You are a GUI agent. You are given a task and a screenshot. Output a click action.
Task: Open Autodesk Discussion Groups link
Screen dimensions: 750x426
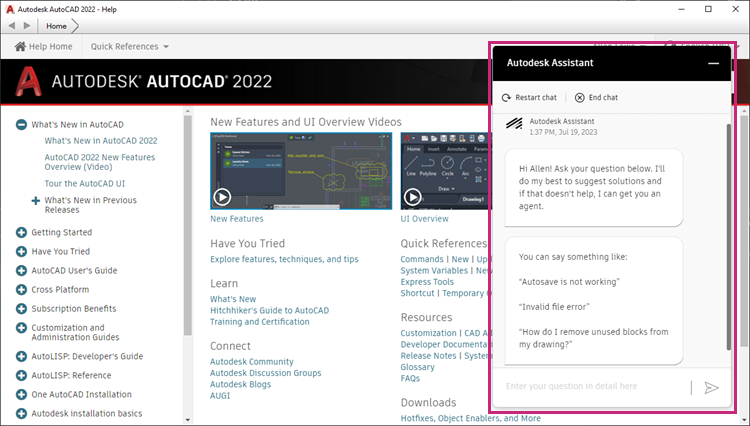point(265,373)
